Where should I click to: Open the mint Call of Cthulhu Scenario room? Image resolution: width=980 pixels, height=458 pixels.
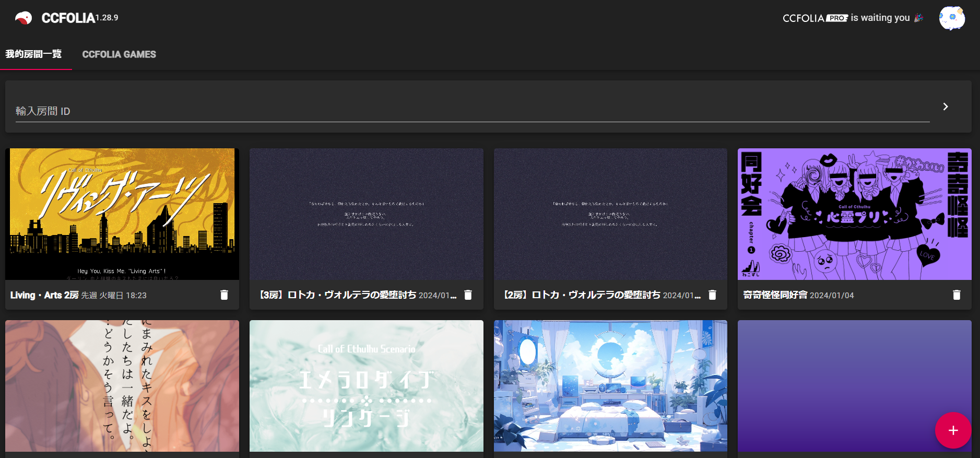(x=366, y=386)
